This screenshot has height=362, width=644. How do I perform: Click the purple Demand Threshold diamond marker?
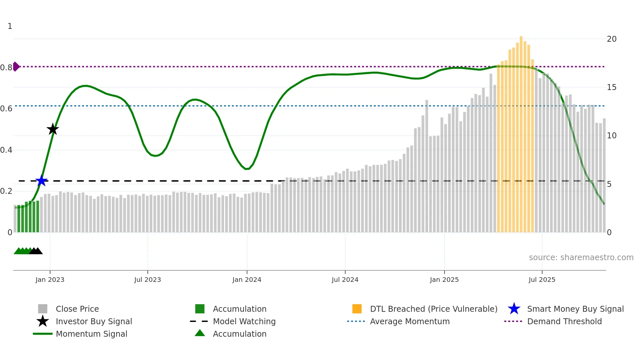coord(16,67)
